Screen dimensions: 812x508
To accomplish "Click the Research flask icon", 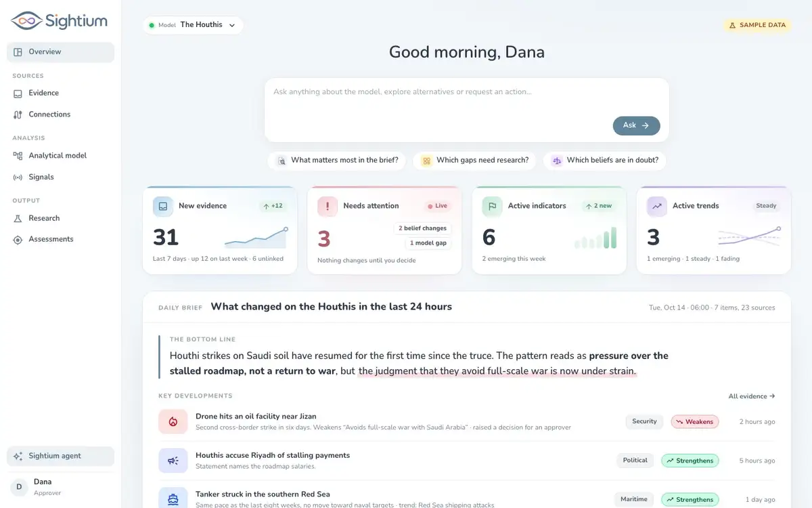I will (x=18, y=218).
